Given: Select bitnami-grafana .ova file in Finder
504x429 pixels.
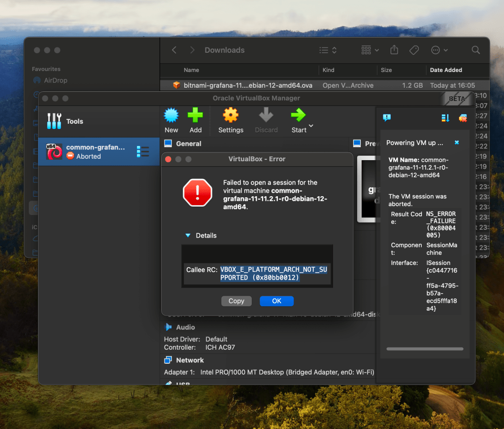Looking at the screenshot, I should (325, 85).
